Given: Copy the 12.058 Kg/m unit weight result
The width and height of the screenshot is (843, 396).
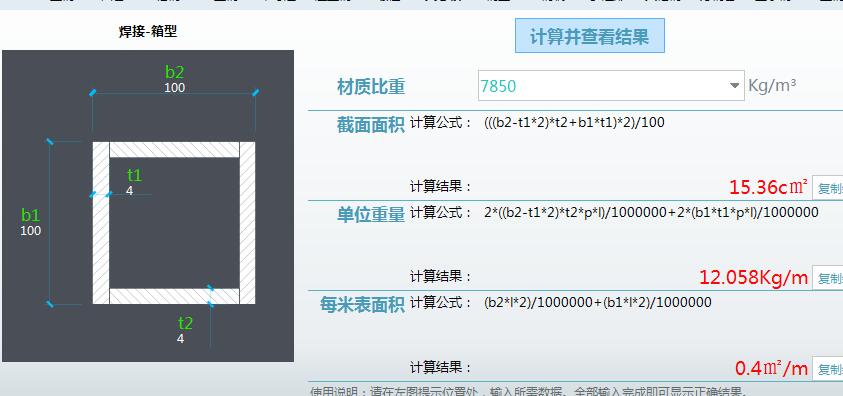Looking at the screenshot, I should pos(827,278).
